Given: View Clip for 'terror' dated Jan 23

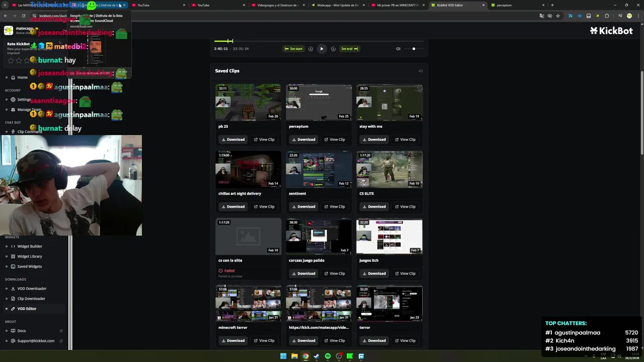Looking at the screenshot, I should click(405, 340).
